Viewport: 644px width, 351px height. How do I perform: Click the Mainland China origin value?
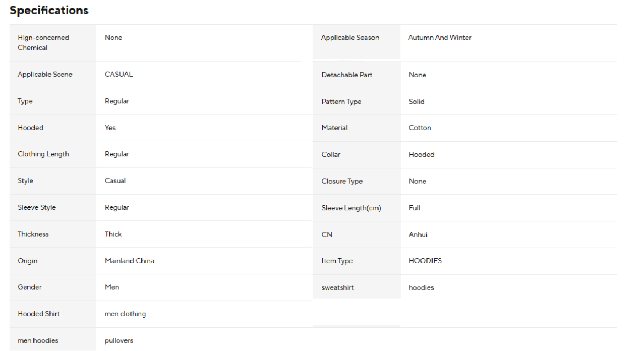130,261
